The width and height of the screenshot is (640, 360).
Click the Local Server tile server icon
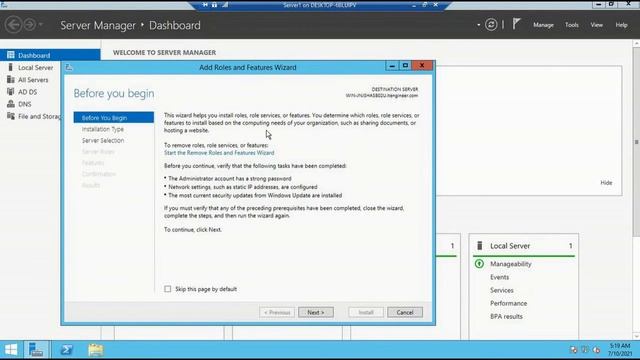[480, 245]
